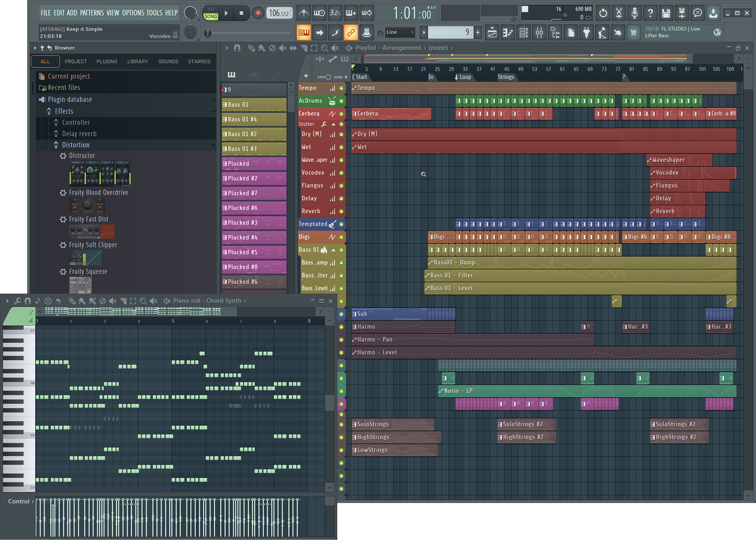Mute the Tempo track with its green light
Screen dimensions: 756x540
(x=342, y=88)
